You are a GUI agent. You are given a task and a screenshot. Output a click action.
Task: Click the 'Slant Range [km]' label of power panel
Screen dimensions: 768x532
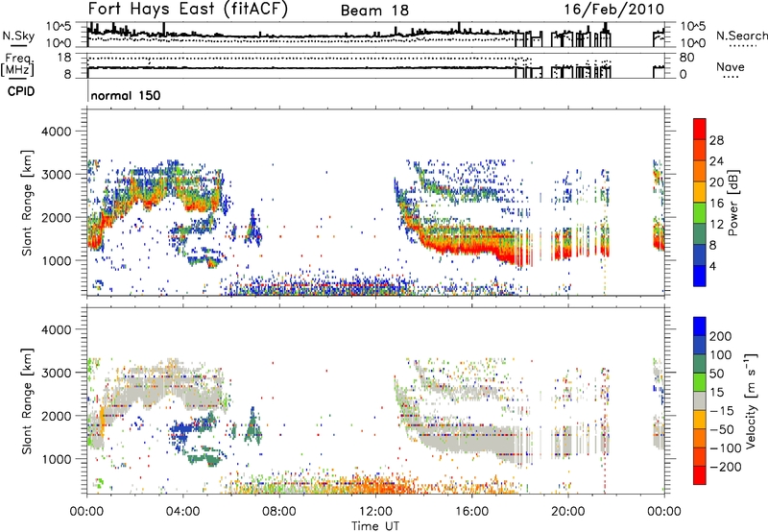tap(28, 203)
